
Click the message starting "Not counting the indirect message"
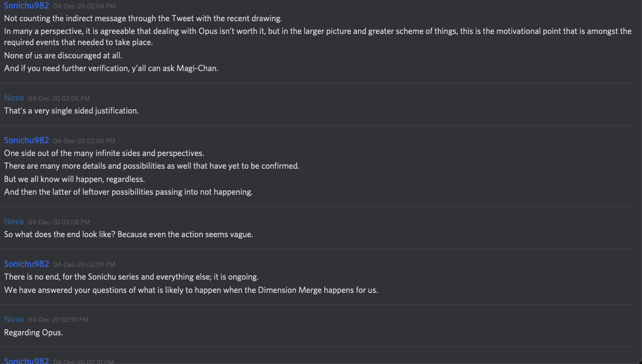(x=143, y=18)
